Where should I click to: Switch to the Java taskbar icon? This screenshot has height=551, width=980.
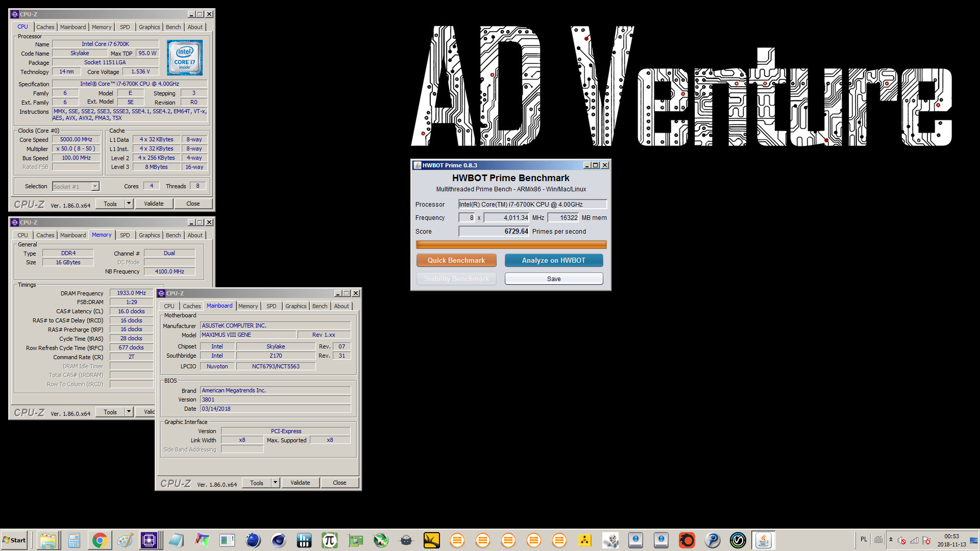[x=764, y=540]
